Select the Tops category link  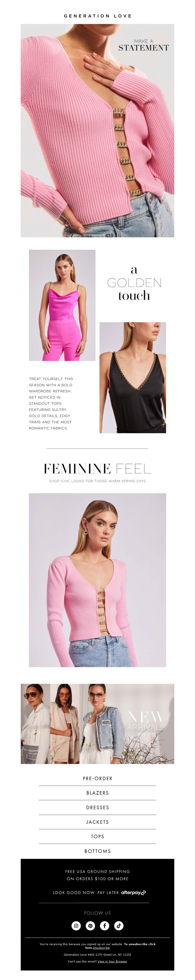(x=97, y=836)
